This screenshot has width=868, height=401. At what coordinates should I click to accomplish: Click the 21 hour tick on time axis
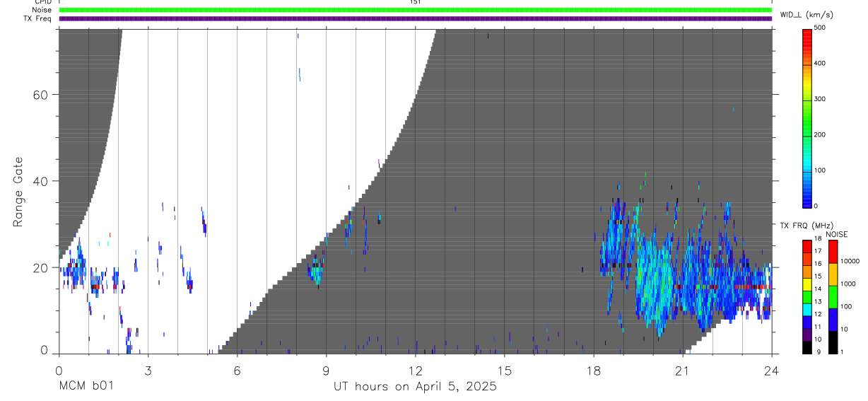point(682,370)
